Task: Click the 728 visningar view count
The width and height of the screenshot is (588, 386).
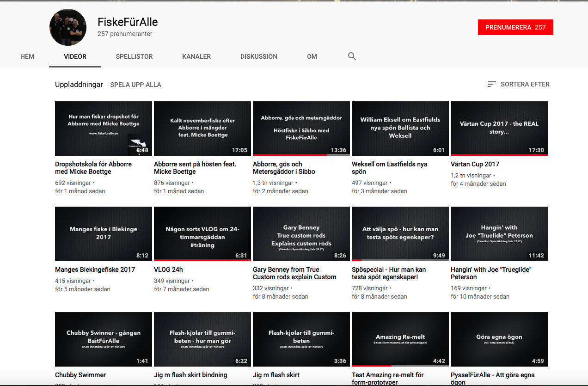Action: tap(370, 288)
